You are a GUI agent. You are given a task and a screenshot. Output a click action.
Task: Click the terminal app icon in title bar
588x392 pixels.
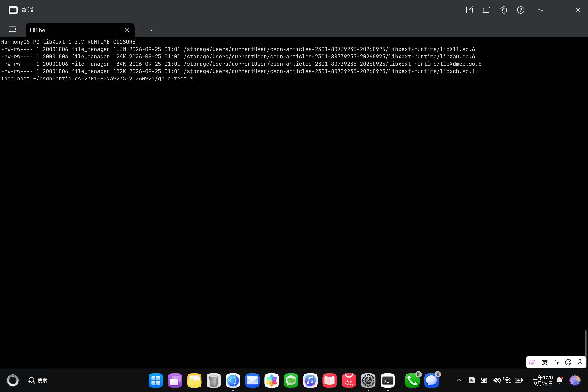pos(13,10)
